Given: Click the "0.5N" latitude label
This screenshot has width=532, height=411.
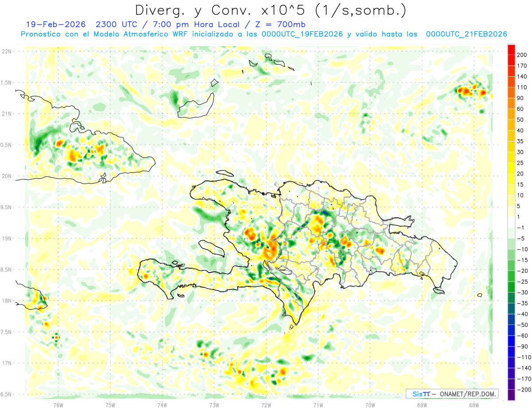Looking at the screenshot, I should point(7,145).
